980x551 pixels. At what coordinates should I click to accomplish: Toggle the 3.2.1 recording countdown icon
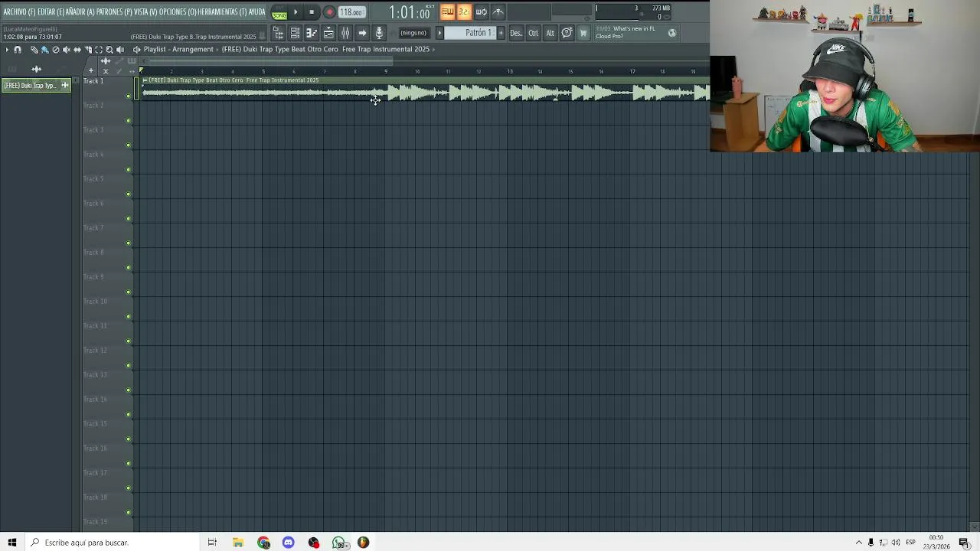464,12
